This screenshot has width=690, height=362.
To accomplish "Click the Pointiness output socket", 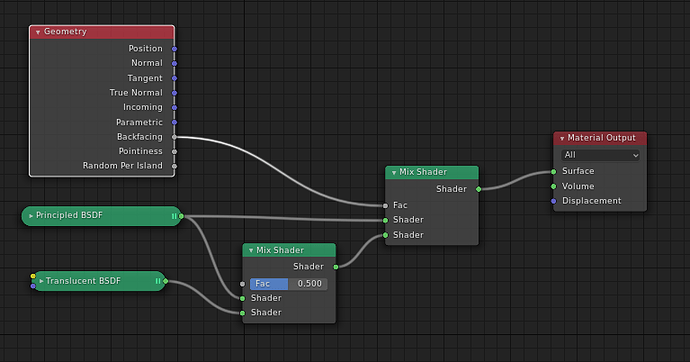I will click(x=174, y=151).
